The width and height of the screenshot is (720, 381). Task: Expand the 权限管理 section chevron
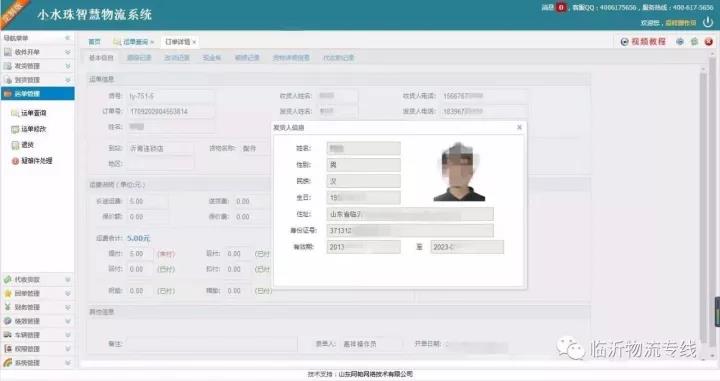tap(68, 349)
